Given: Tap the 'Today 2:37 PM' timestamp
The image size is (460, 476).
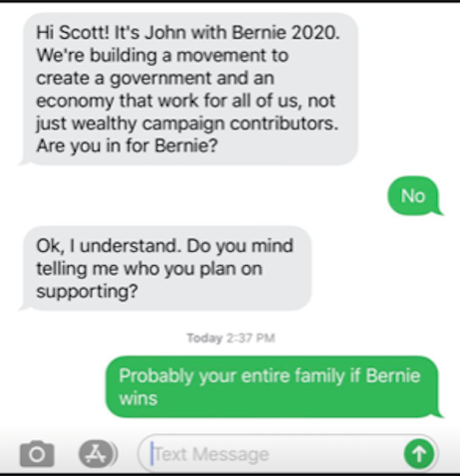Looking at the screenshot, I should (x=231, y=338).
